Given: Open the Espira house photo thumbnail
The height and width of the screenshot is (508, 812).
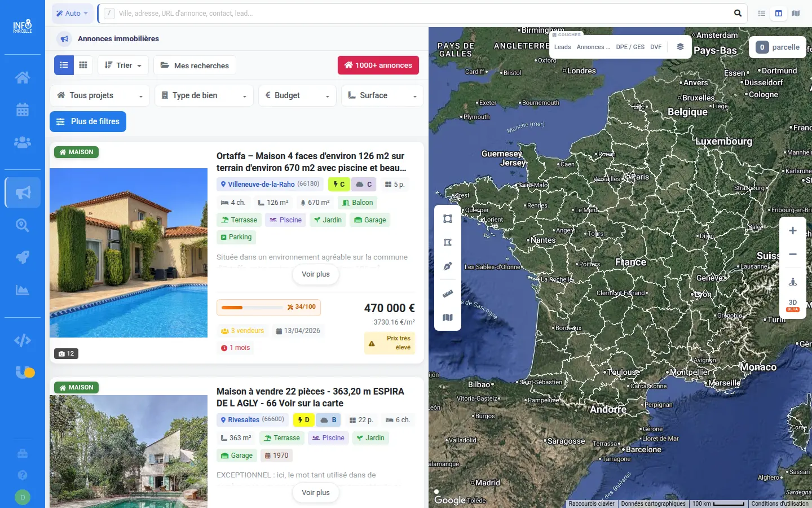Looking at the screenshot, I should (x=129, y=452).
